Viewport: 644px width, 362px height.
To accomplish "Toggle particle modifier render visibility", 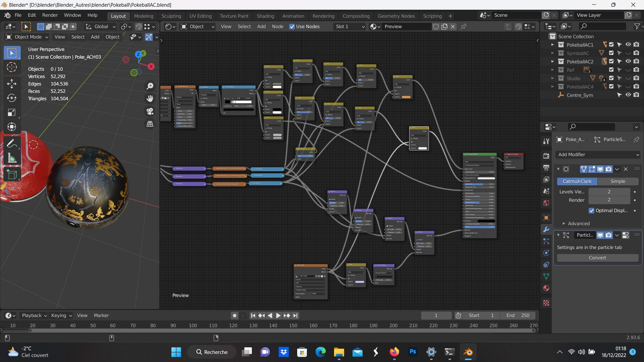I will tap(608, 235).
